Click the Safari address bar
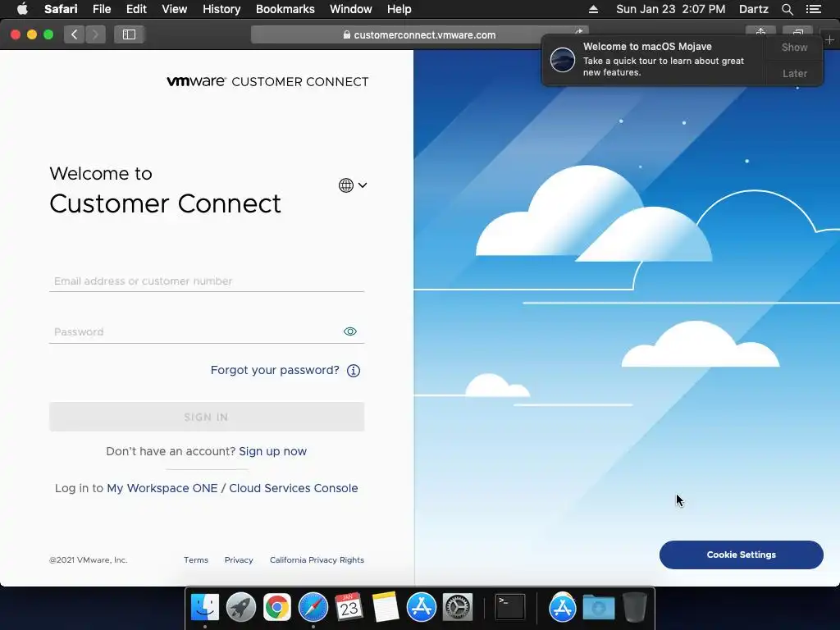This screenshot has width=840, height=630. coord(419,34)
